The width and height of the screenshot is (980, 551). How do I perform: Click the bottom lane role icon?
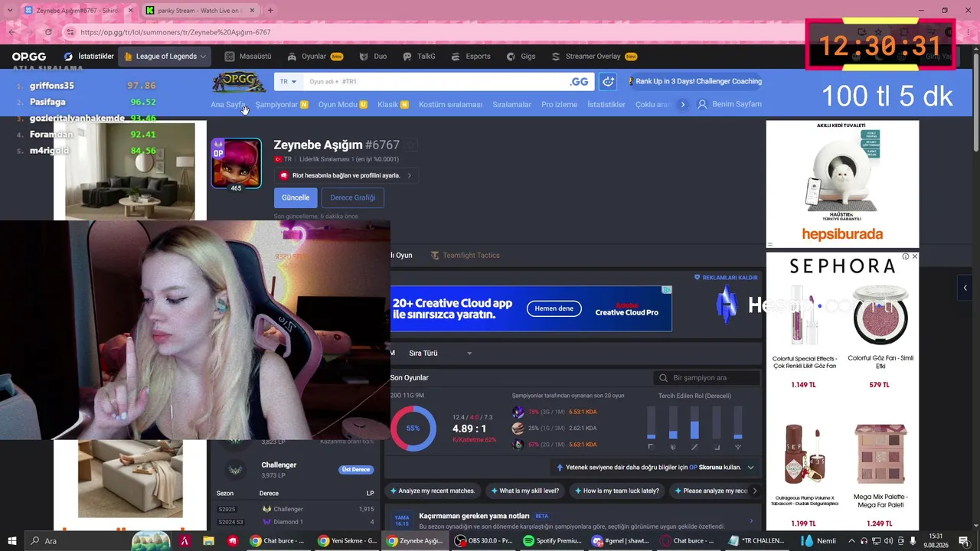pos(717,447)
